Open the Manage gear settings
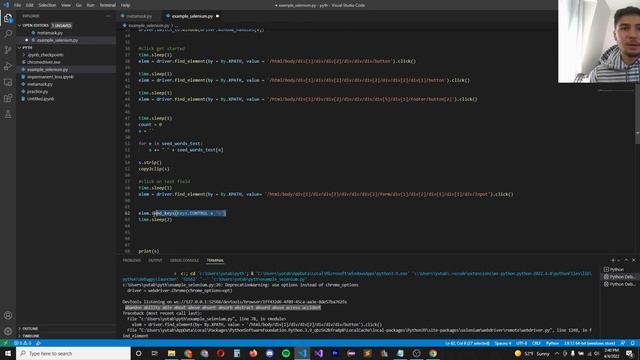Viewport: 640px width, 360px height. tap(8, 331)
